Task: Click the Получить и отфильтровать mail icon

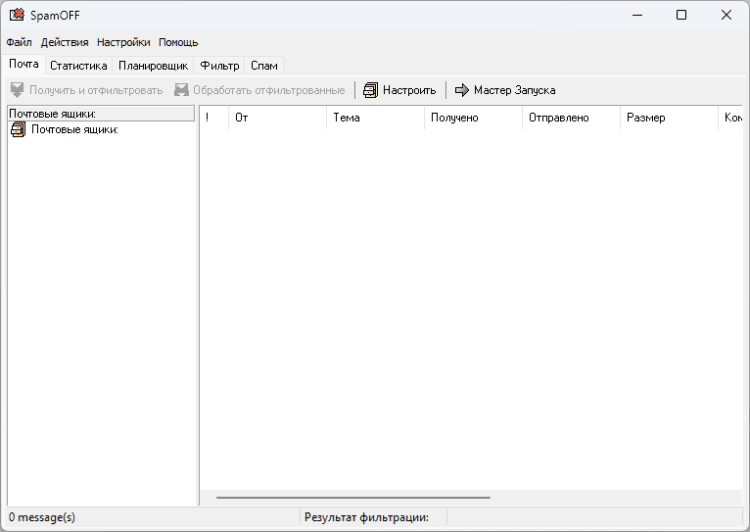Action: coord(17,90)
